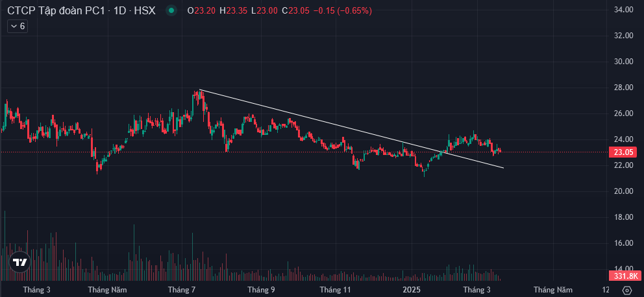Collapse the 6 indicators legend
644x297 pixels.
[x=18, y=27]
